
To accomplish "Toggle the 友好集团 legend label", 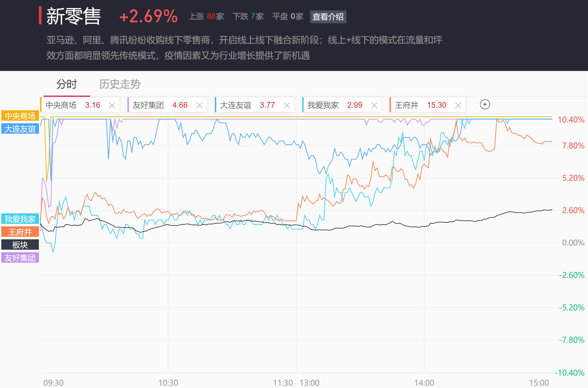I will [x=20, y=258].
